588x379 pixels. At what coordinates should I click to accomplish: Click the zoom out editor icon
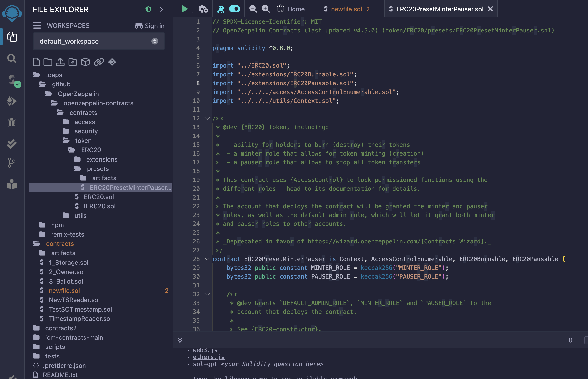[253, 9]
